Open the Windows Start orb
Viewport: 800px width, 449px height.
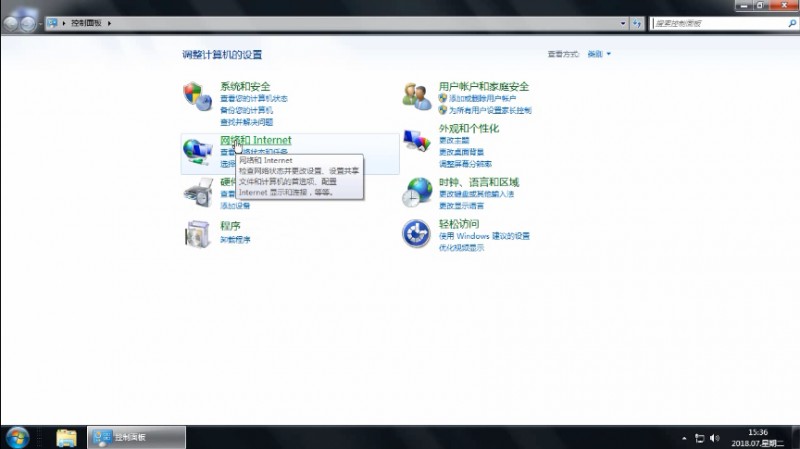(17, 437)
